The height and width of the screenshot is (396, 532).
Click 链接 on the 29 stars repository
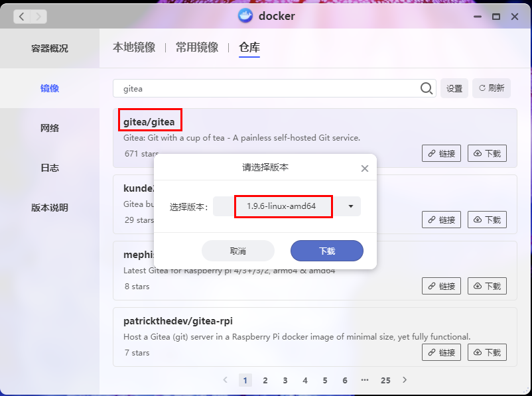tap(441, 220)
